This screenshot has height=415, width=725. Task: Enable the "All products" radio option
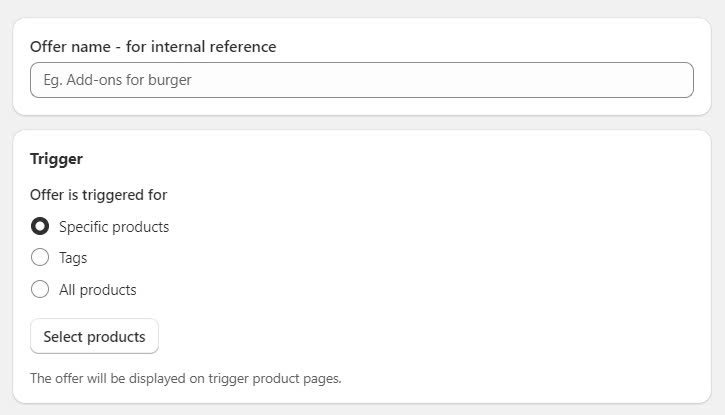(40, 290)
